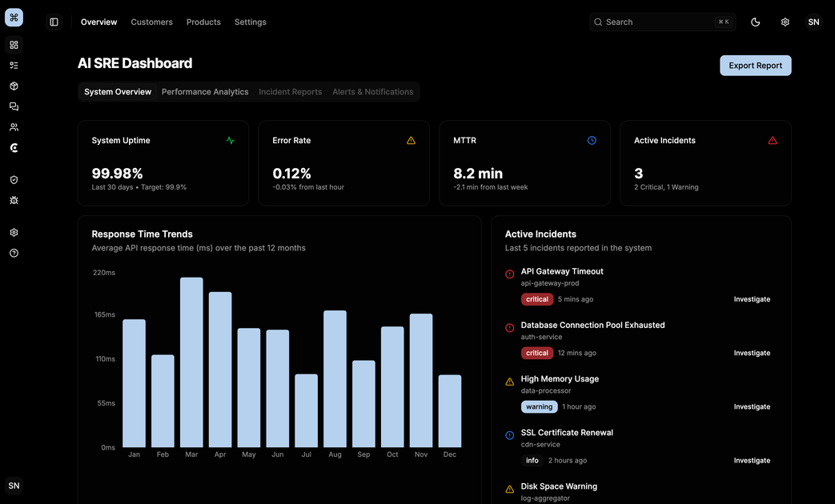
Task: Open the SN account menu at sidebar bottom
Action: point(14,486)
